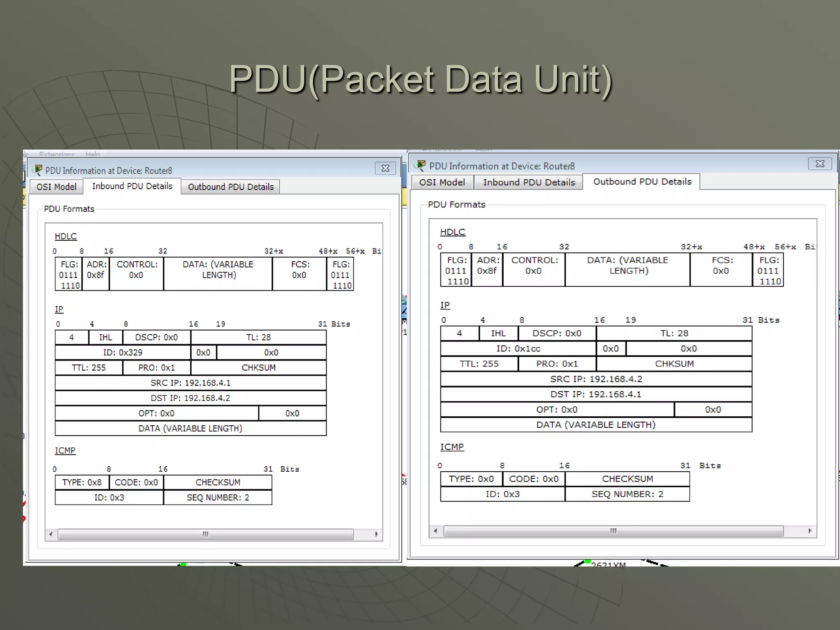Click FCS: 0x0 cell in right HDLC
Viewport: 840px width, 630px height.
(721, 270)
